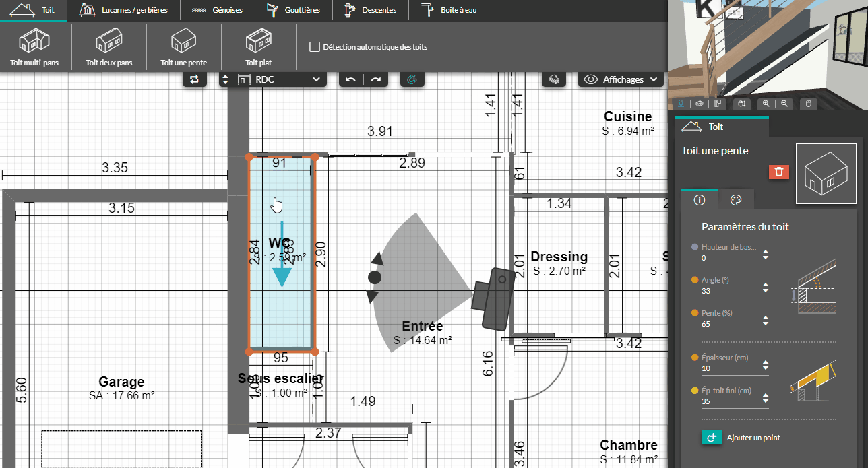Zoom in on the 3D preview

tap(766, 104)
